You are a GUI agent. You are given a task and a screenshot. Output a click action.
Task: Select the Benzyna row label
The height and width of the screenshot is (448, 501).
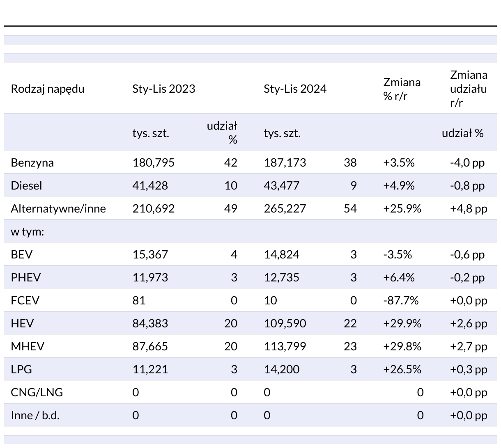pos(32,163)
